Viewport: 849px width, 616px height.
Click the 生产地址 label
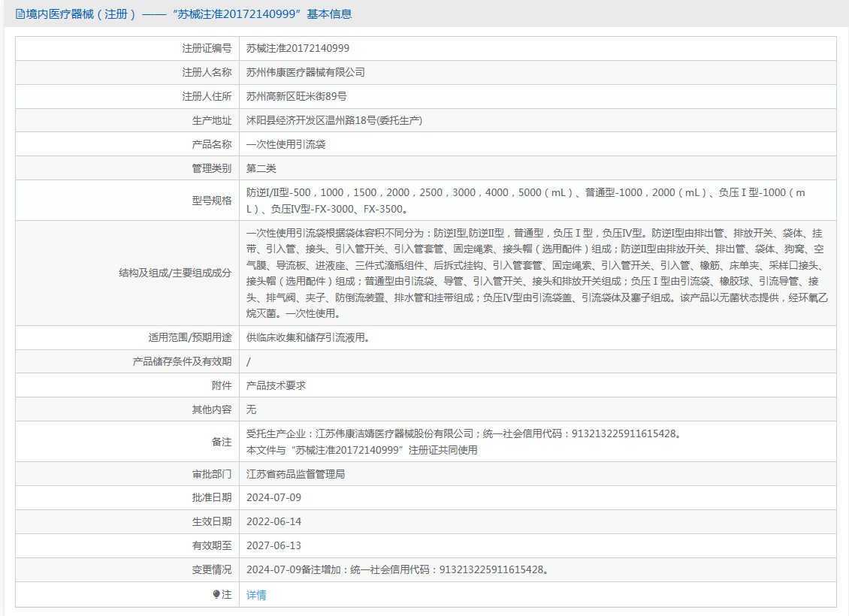click(x=212, y=120)
